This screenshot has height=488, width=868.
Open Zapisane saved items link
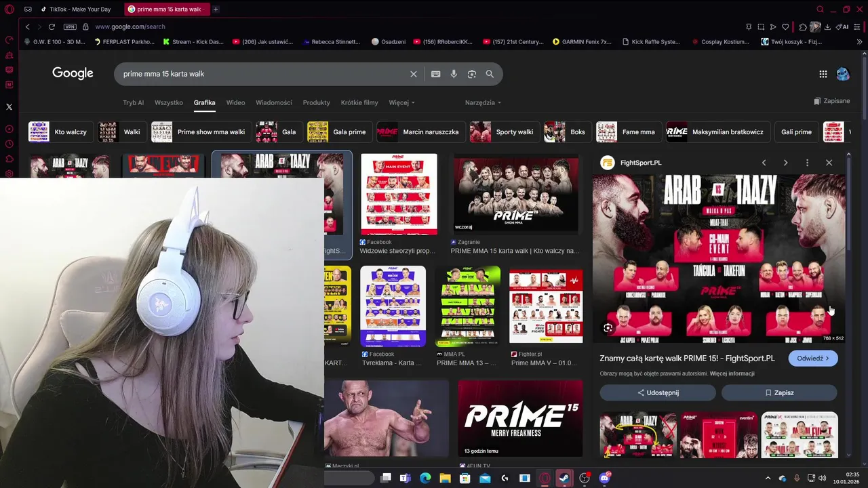pyautogui.click(x=831, y=101)
